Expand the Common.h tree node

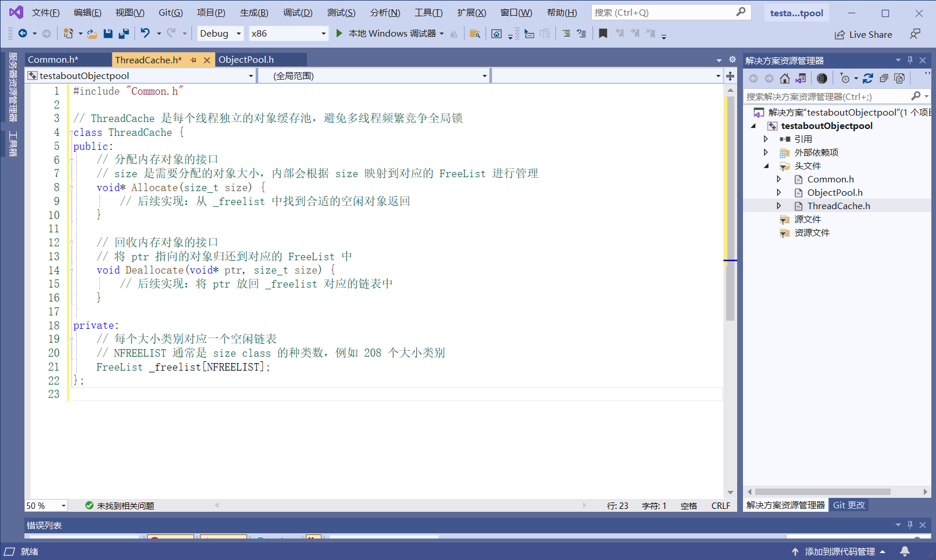click(779, 180)
